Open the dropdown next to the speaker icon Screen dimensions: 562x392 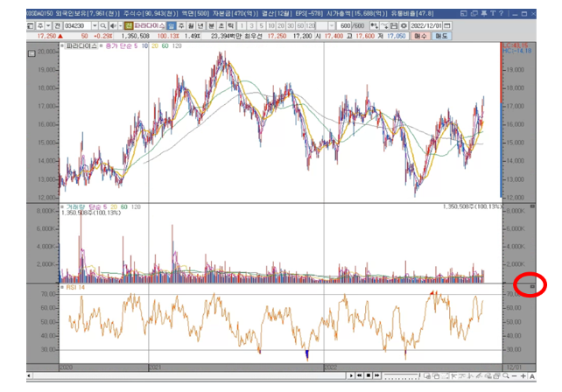tap(121, 25)
